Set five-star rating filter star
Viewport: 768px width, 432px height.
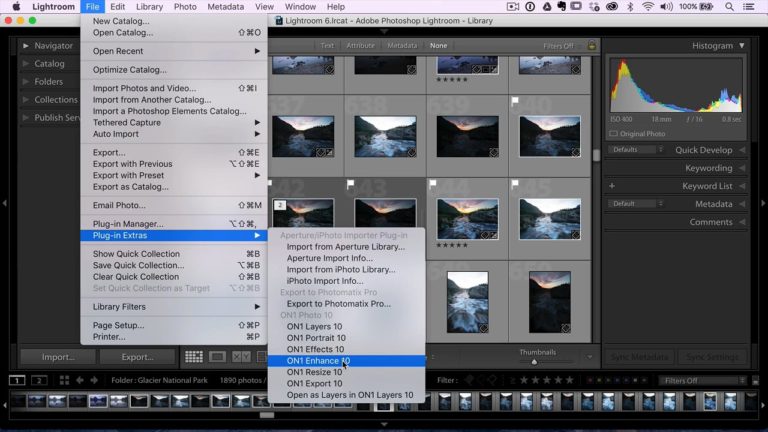pyautogui.click(x=570, y=380)
